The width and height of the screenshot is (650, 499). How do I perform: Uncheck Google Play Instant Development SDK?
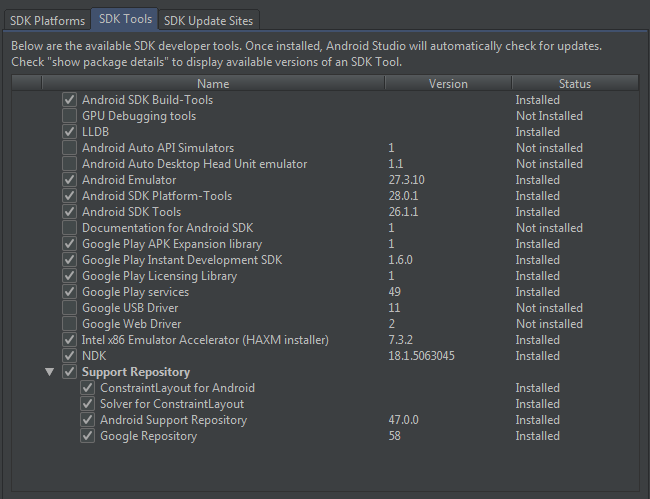pyautogui.click(x=69, y=260)
